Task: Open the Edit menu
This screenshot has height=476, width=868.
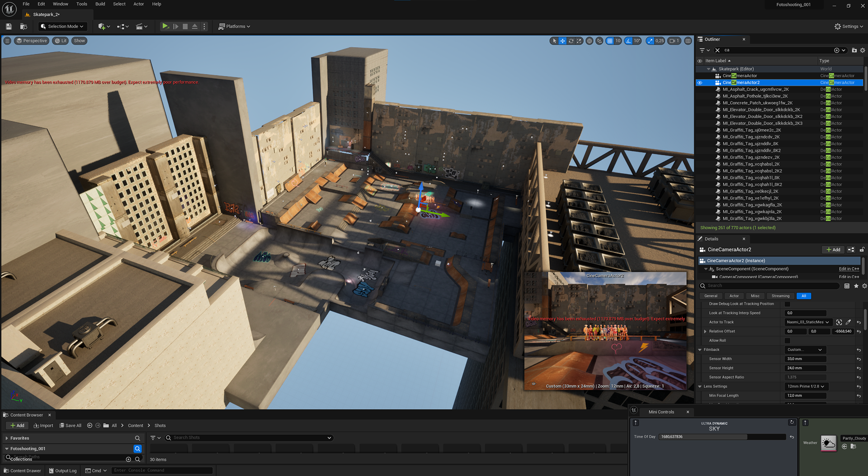Action: [41, 4]
